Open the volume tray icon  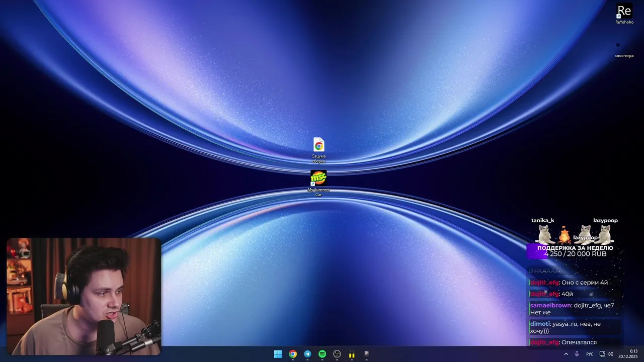tap(610, 354)
